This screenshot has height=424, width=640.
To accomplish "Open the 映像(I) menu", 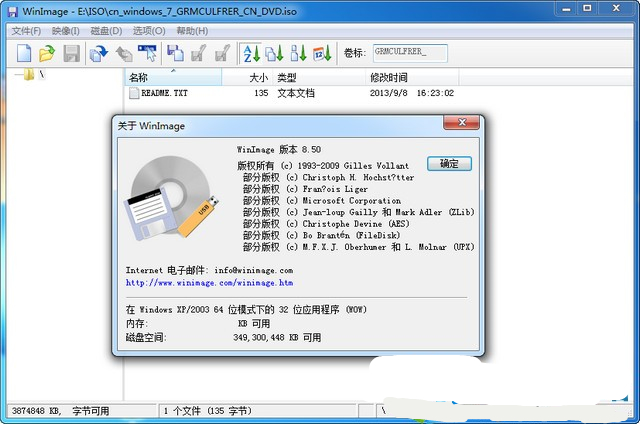I will [x=66, y=31].
